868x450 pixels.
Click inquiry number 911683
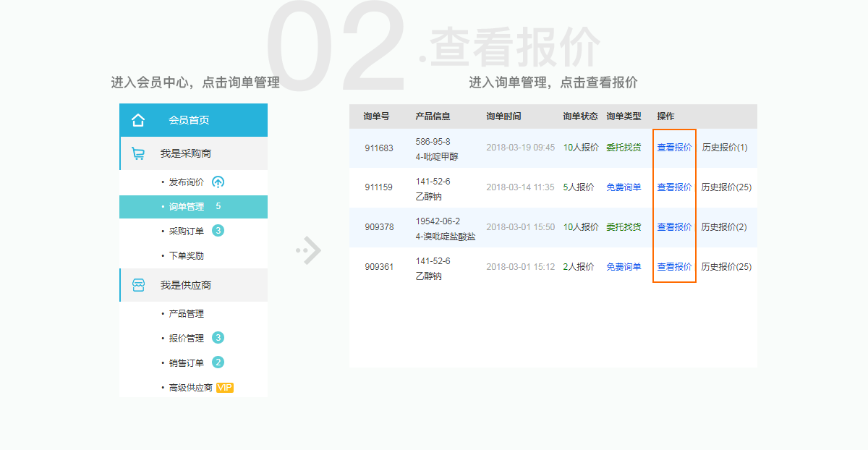point(379,148)
